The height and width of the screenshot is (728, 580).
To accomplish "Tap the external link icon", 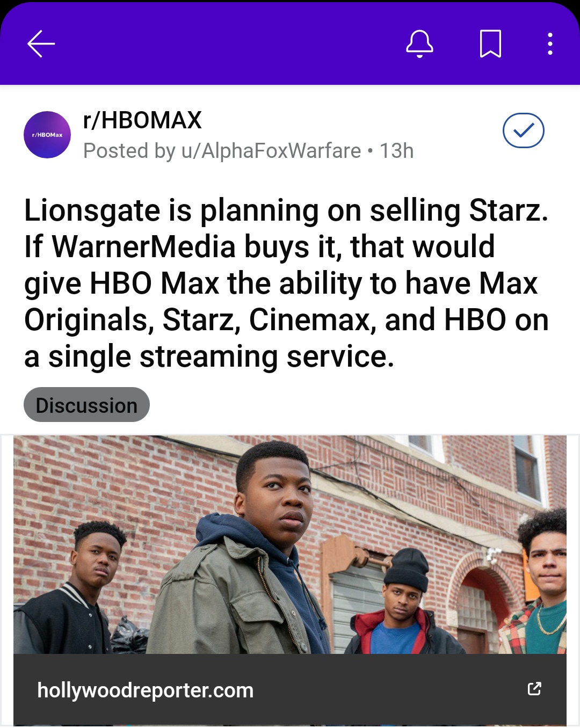I will (534, 689).
